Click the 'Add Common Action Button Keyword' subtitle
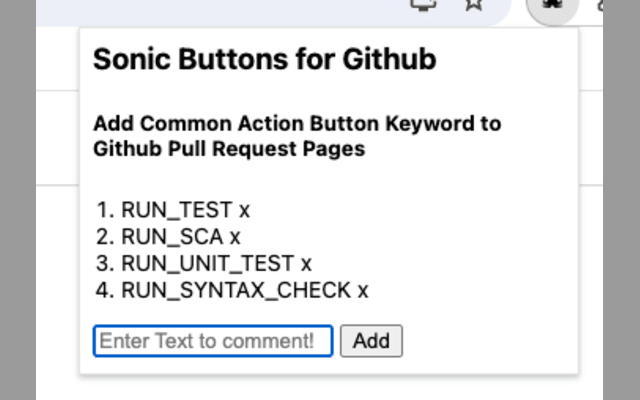 [297, 136]
